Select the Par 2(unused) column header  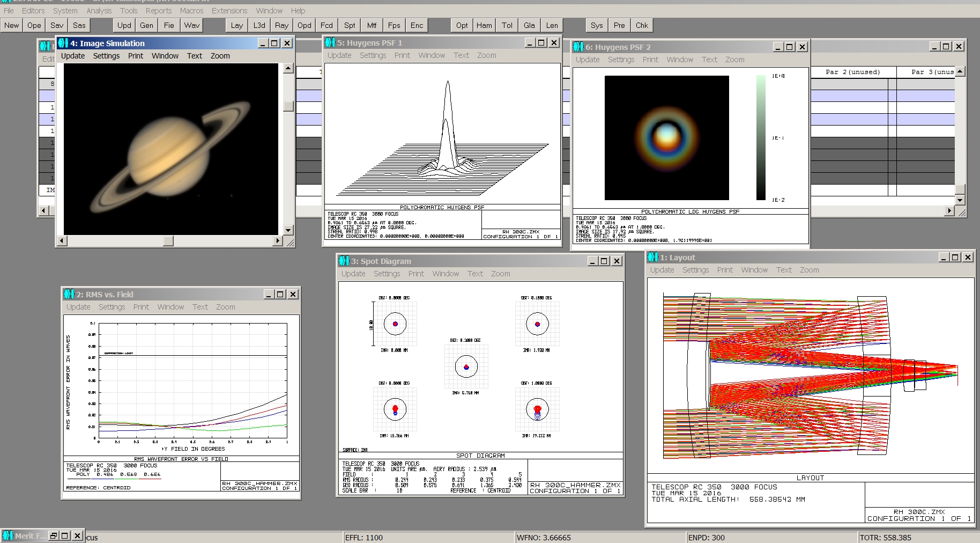[852, 72]
